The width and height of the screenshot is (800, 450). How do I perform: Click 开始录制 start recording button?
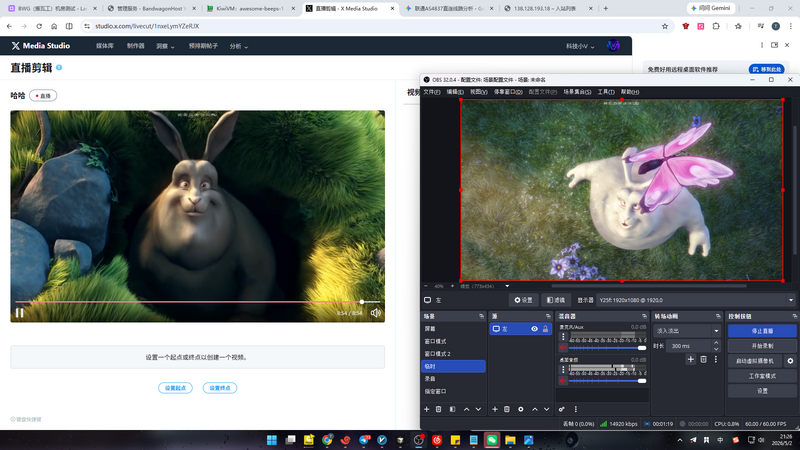[x=762, y=346]
